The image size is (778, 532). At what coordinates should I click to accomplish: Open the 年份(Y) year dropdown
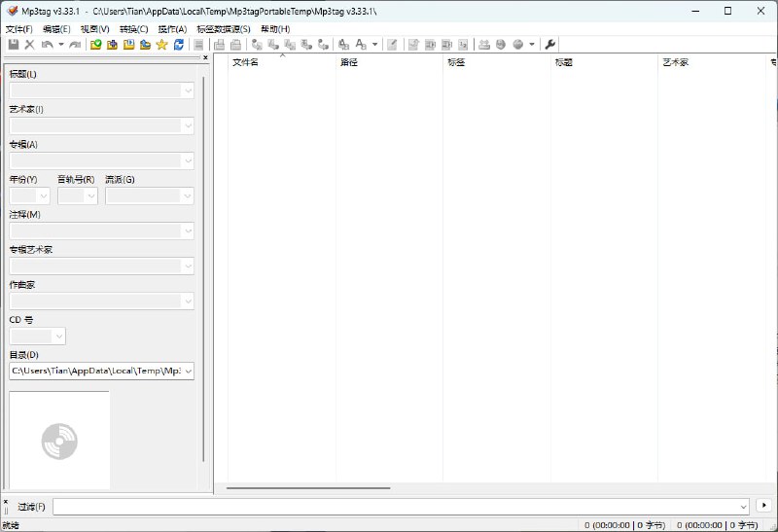click(43, 195)
